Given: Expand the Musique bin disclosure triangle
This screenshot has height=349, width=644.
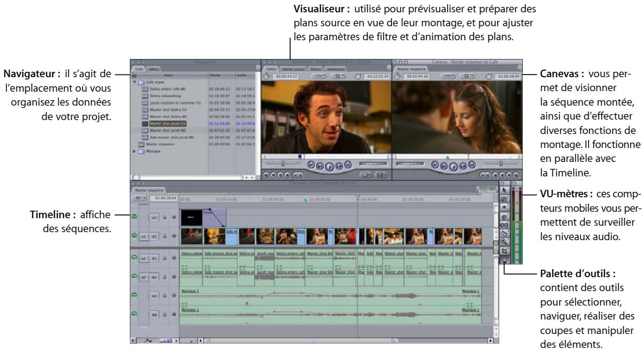Looking at the screenshot, I should click(134, 151).
